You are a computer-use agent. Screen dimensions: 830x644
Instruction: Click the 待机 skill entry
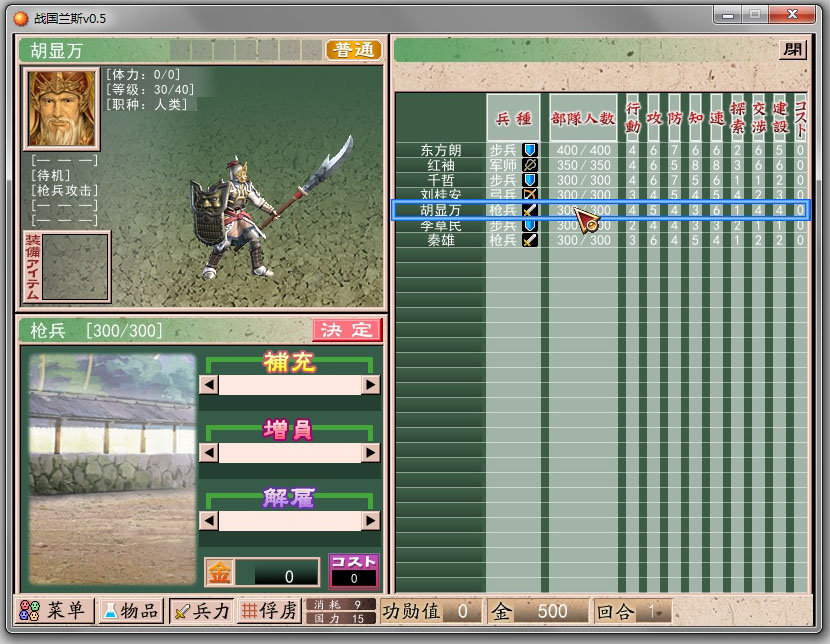(50, 175)
